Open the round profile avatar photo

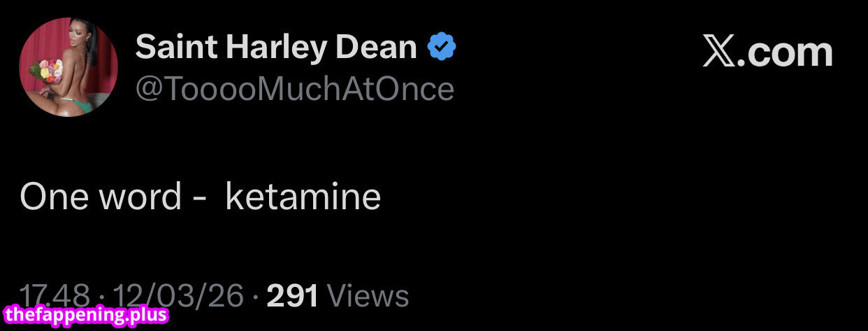(x=68, y=67)
